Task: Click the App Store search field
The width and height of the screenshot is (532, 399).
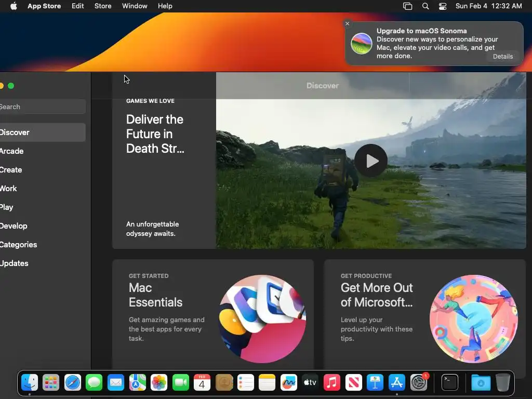Action: pos(42,107)
